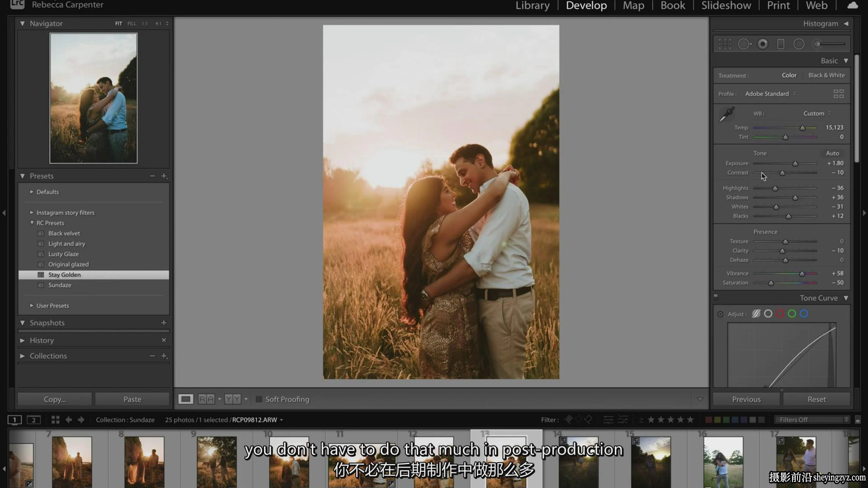Filter by flagged photos icon

[x=568, y=420]
